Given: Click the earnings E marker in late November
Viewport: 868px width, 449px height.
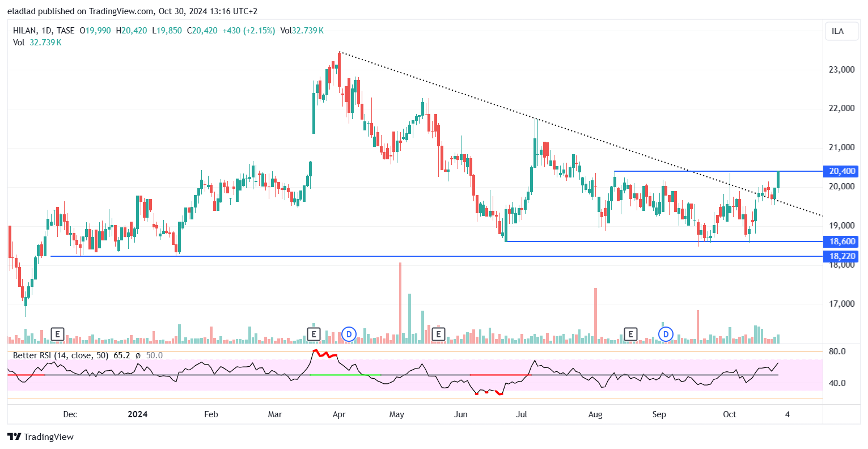Looking at the screenshot, I should coord(57,334).
